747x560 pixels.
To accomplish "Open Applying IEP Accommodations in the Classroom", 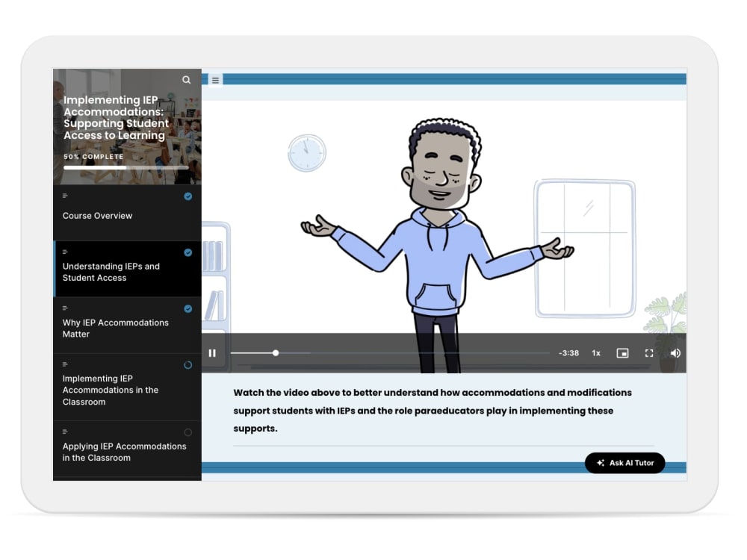I will point(127,449).
